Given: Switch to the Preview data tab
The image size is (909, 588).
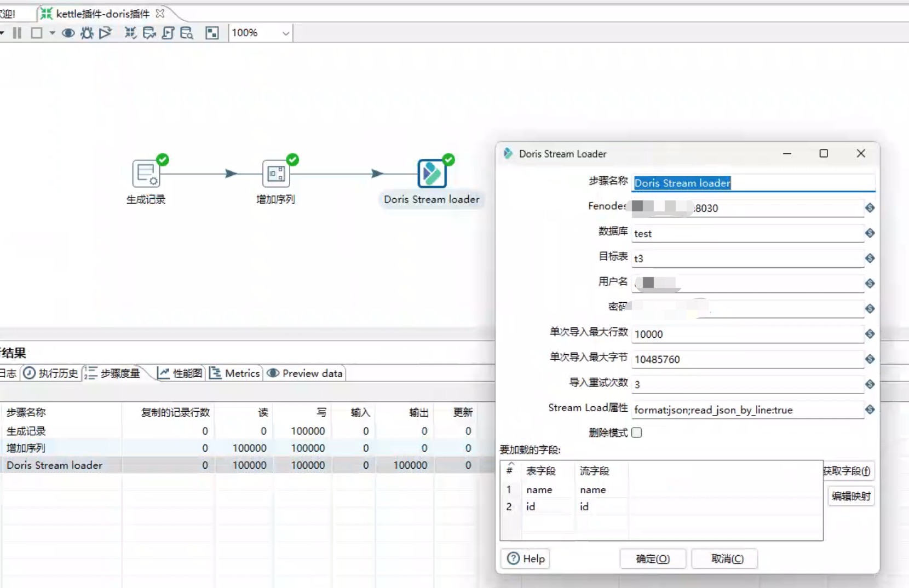Looking at the screenshot, I should (x=305, y=373).
